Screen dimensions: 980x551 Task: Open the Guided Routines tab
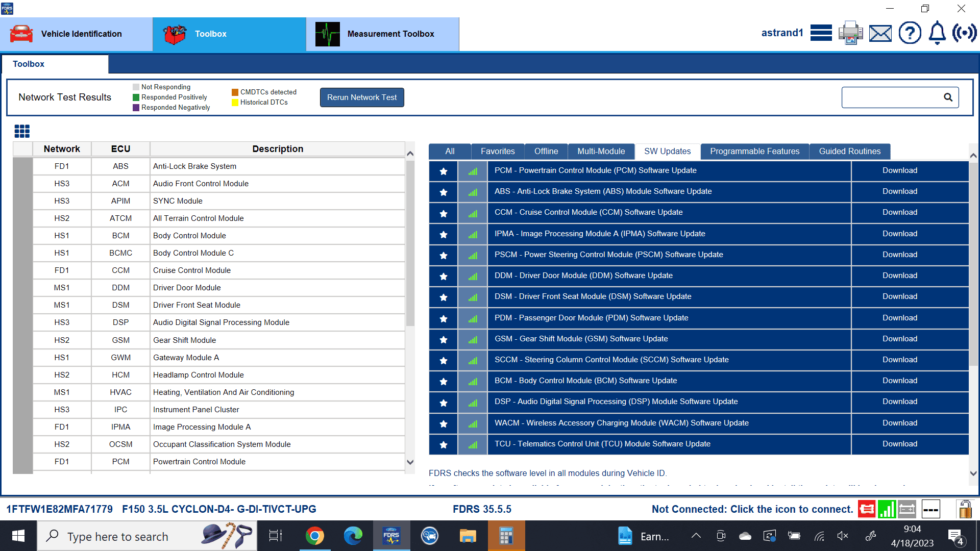[850, 152]
